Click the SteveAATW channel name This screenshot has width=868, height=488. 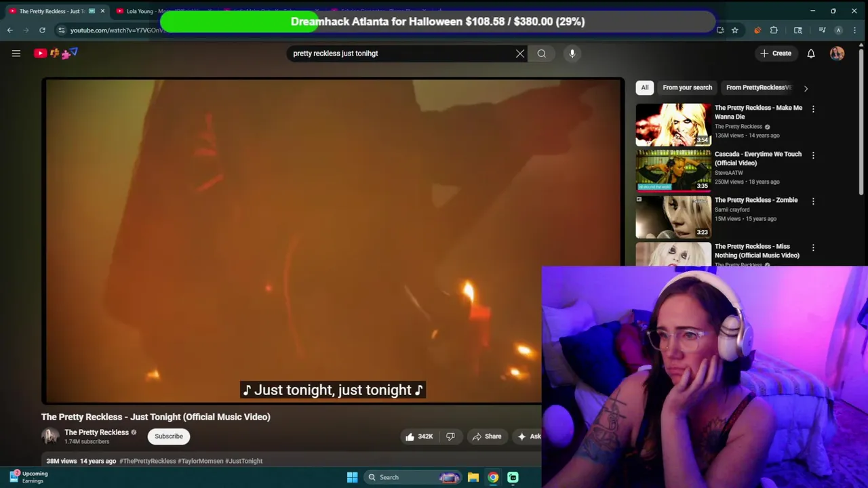pyautogui.click(x=729, y=173)
